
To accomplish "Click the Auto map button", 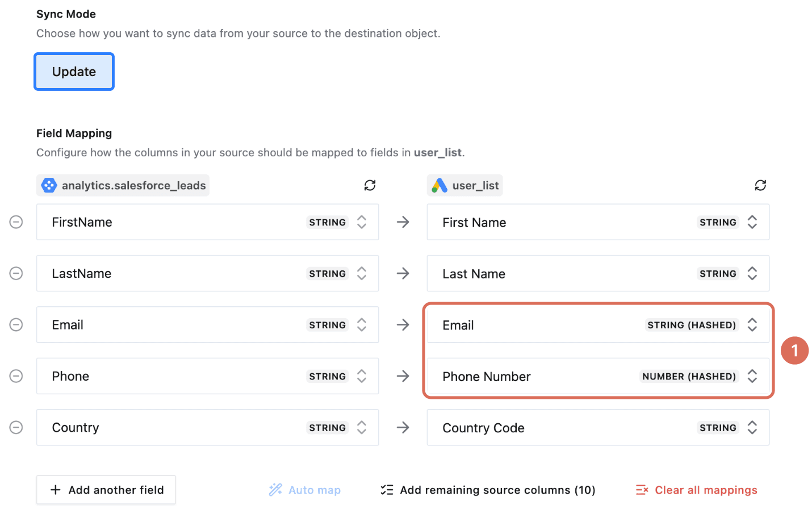I will (x=305, y=490).
